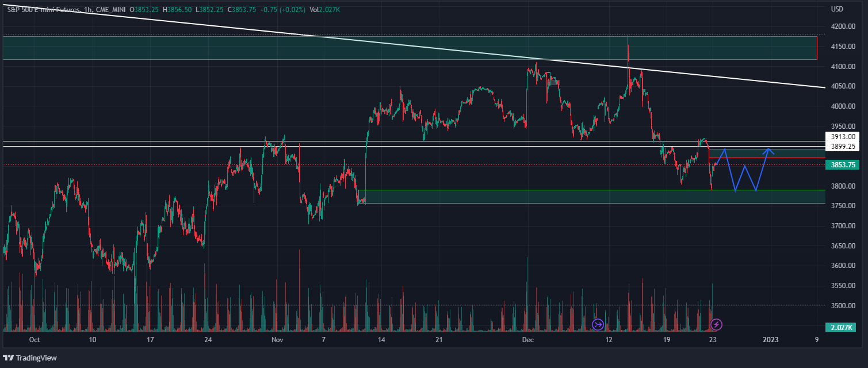Click the Nov label on time axis
The height and width of the screenshot is (368, 868).
[278, 340]
